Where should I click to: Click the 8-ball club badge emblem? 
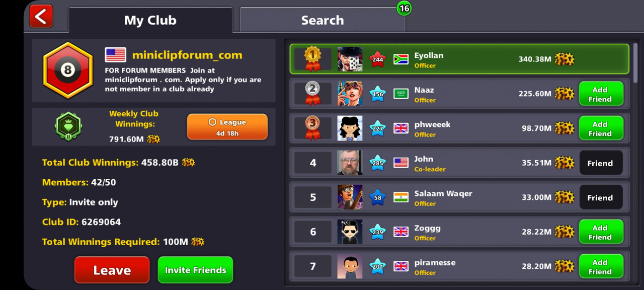(68, 70)
